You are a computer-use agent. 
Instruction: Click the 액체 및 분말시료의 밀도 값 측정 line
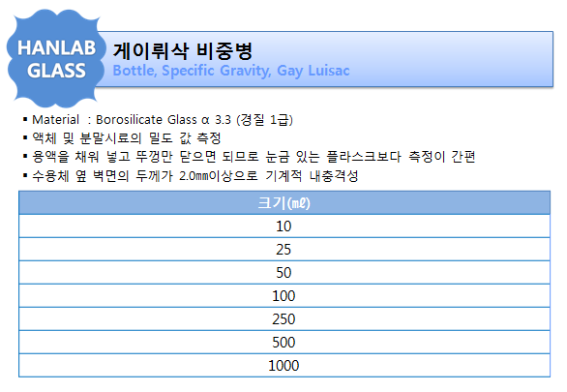click(122, 138)
